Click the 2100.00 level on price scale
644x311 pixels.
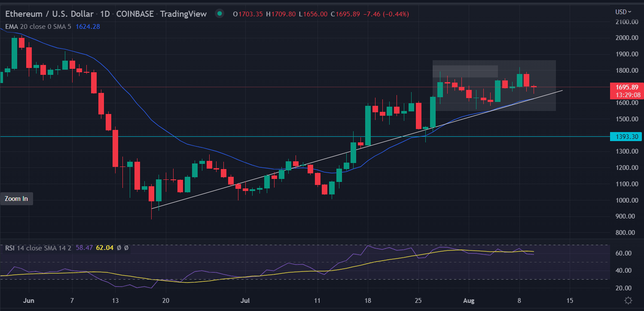625,22
